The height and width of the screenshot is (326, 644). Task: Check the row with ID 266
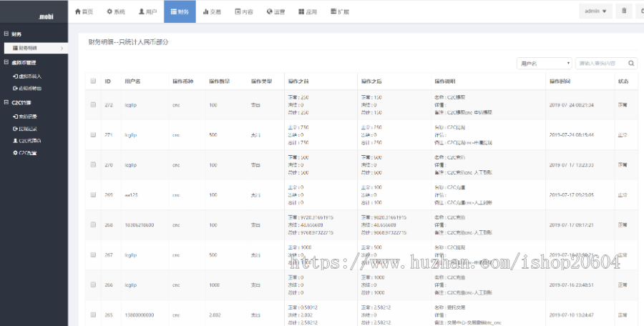(93, 285)
